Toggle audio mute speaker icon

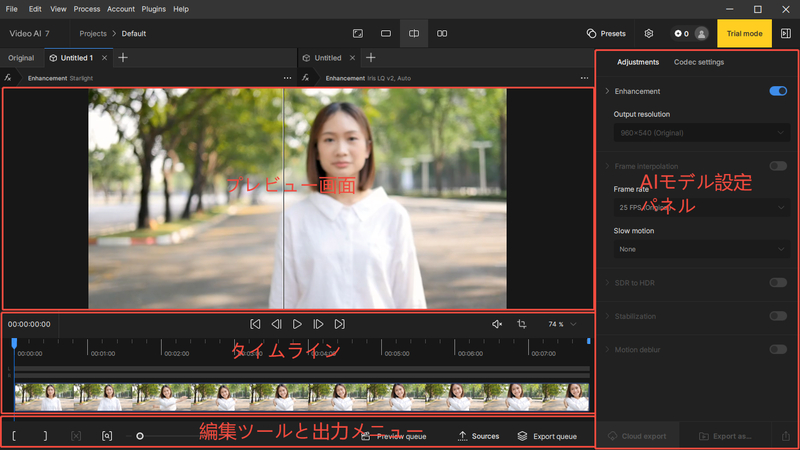point(497,324)
